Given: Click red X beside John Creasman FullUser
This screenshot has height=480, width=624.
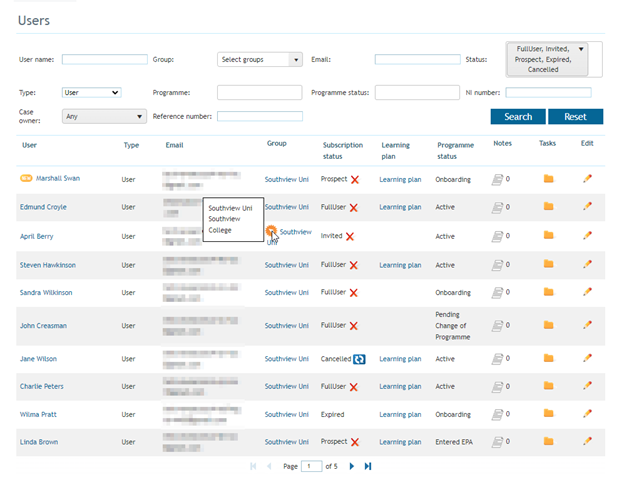Looking at the screenshot, I should click(x=353, y=326).
